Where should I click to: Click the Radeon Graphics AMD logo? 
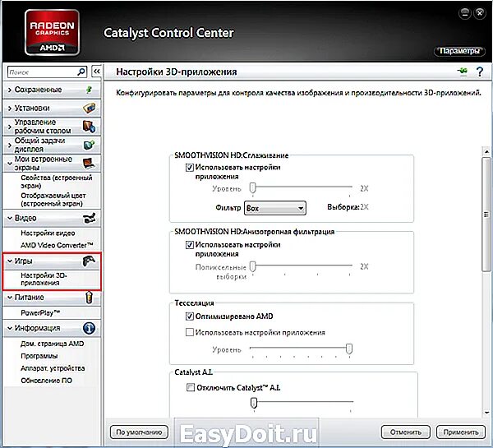click(53, 32)
